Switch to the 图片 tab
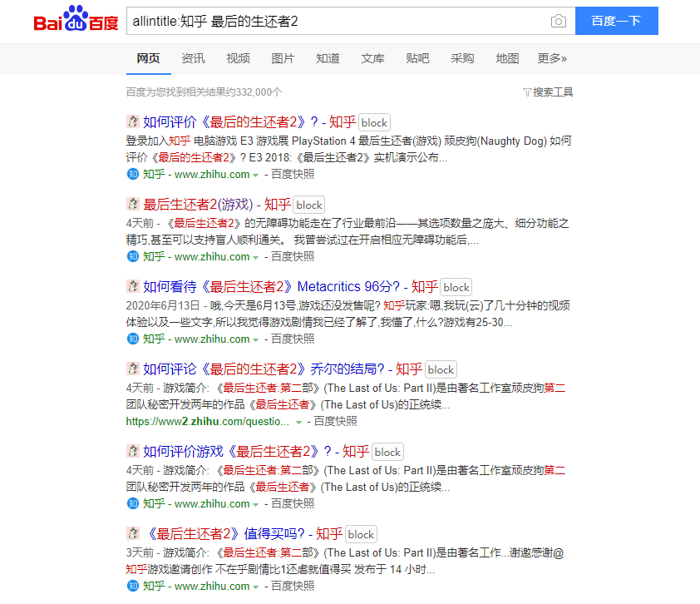Viewport: 700px width, 604px height. coord(283,59)
